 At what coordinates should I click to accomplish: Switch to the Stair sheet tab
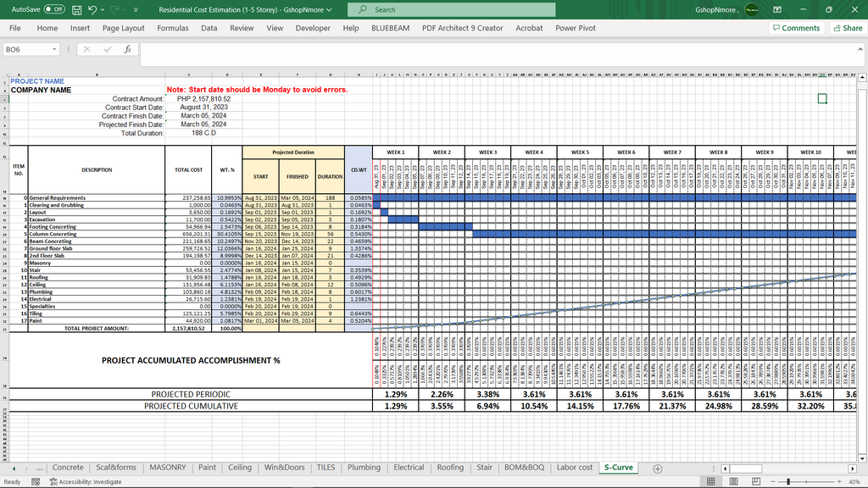[484, 468]
